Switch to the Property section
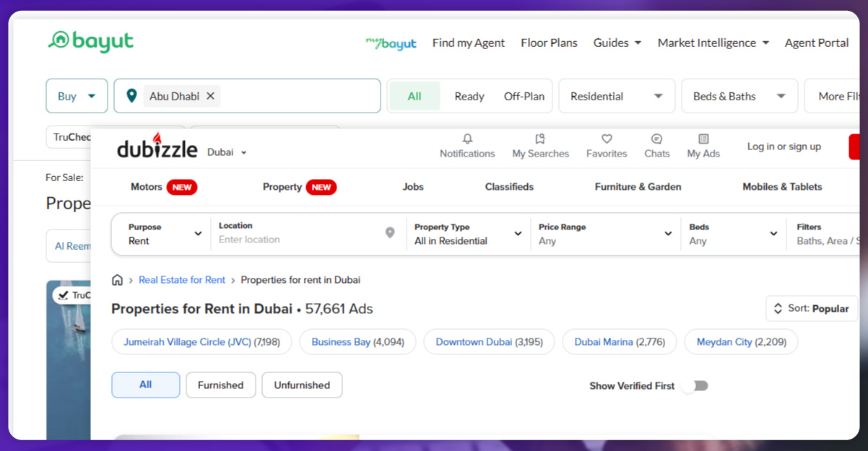The width and height of the screenshot is (868, 451). [282, 187]
